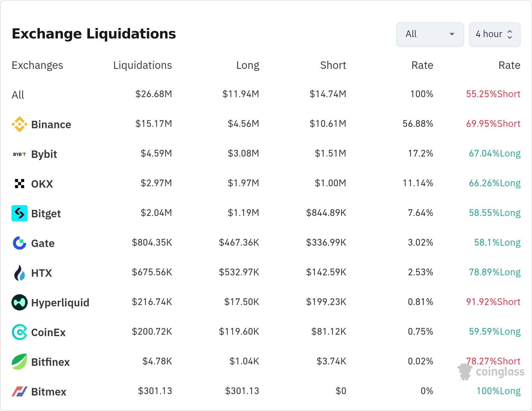The width and height of the screenshot is (532, 411).
Task: Click the Binance logo icon
Action: pos(20,124)
